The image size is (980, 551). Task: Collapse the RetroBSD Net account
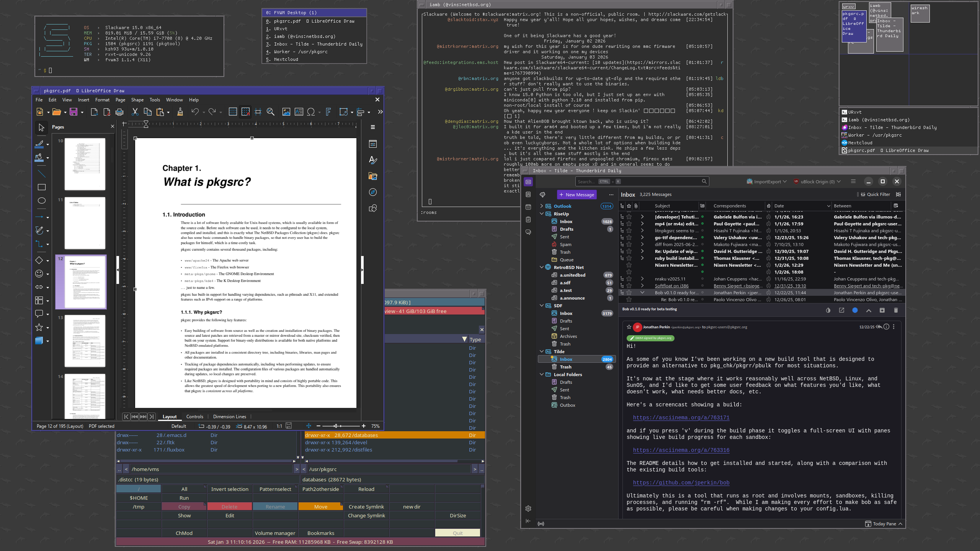541,267
